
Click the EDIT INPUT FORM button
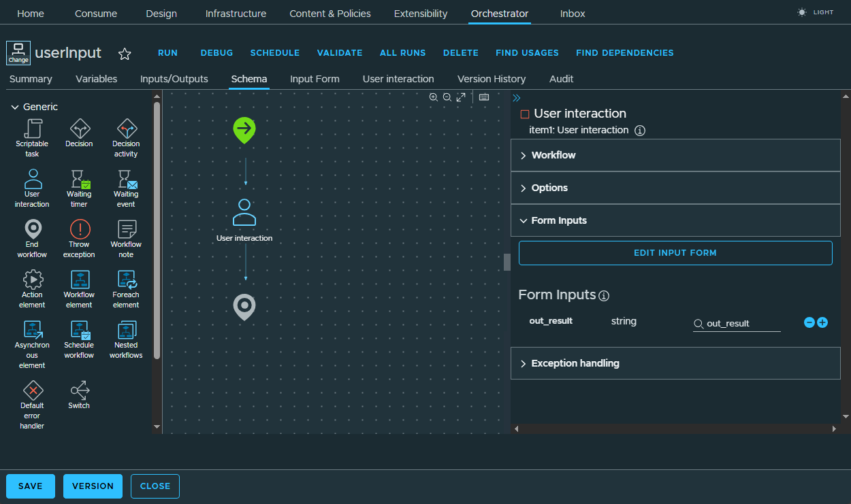[675, 252]
